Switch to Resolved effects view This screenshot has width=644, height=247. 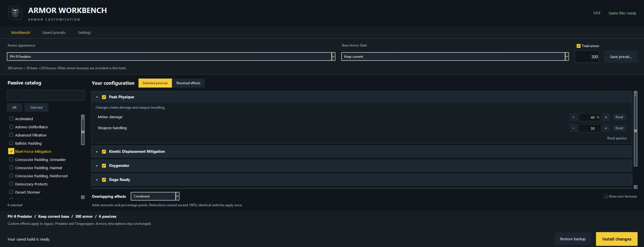pos(188,83)
